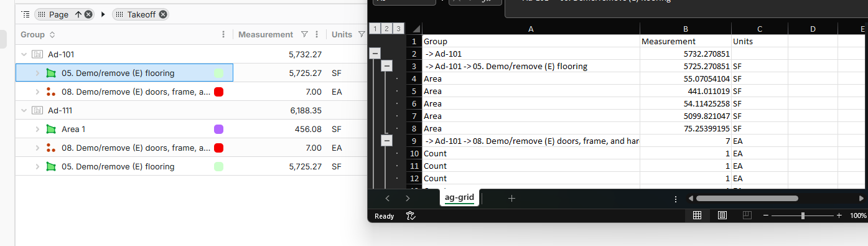Show outline level 1 in Excel

(x=375, y=29)
